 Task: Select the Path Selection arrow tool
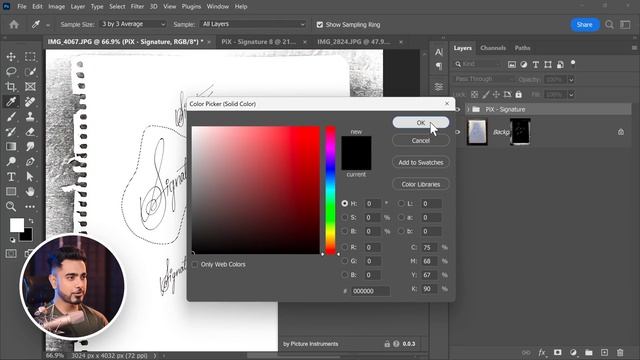(x=30, y=177)
